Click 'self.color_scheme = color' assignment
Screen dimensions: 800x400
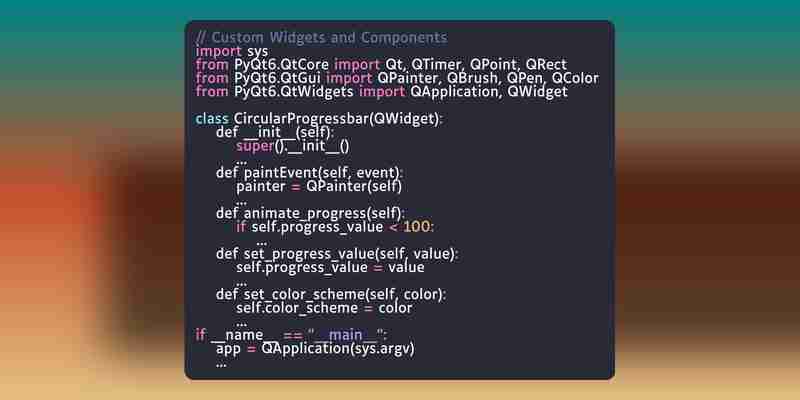point(324,308)
